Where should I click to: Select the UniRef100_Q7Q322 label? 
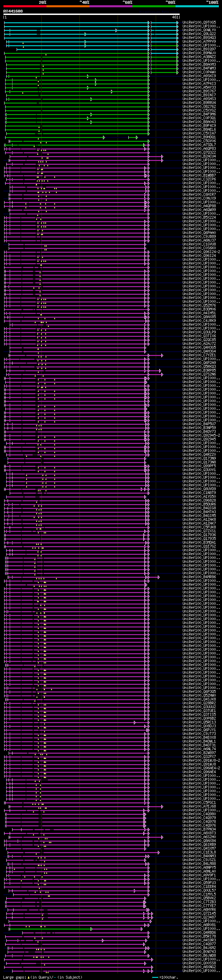[199, 153]
